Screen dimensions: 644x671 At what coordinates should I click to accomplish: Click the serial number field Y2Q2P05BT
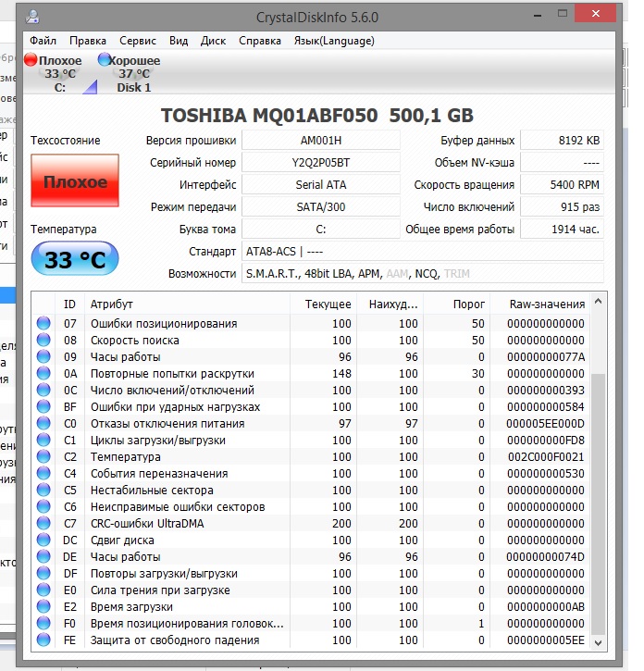(x=320, y=163)
